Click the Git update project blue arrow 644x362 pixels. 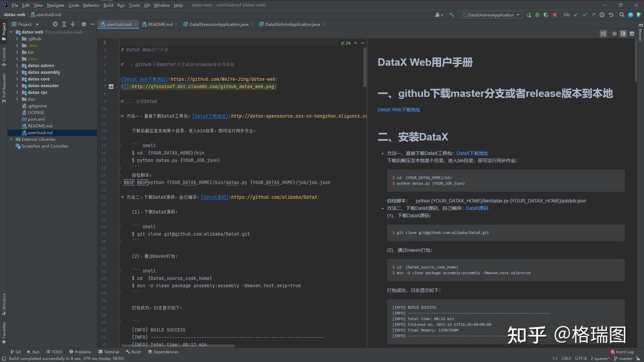(576, 15)
